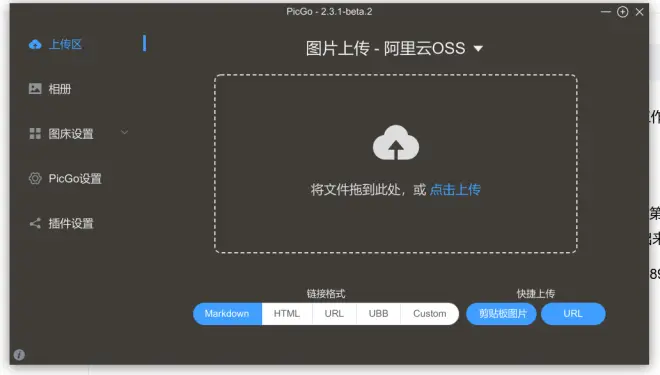
Task: Click the 快捷上传 label
Action: 536,293
